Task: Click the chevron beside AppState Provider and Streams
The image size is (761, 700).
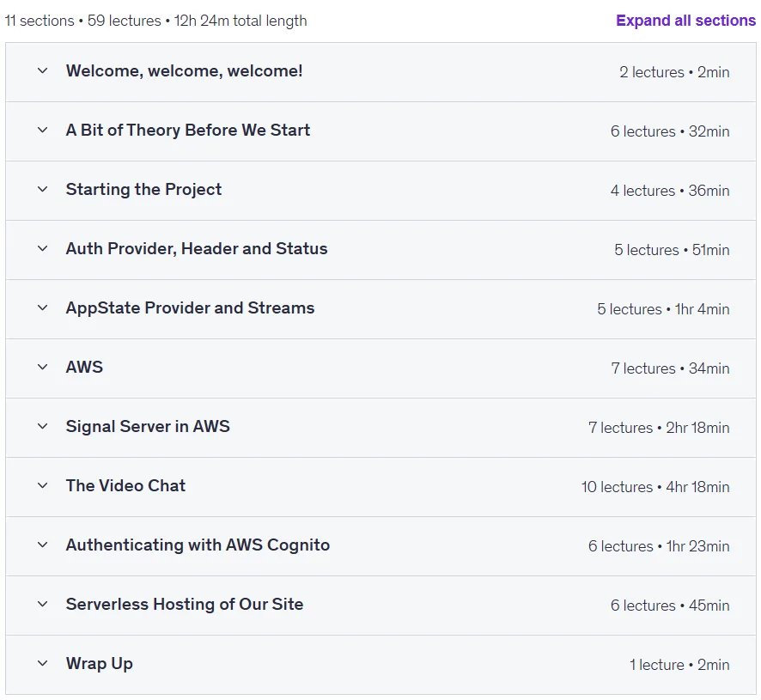Action: (x=43, y=307)
